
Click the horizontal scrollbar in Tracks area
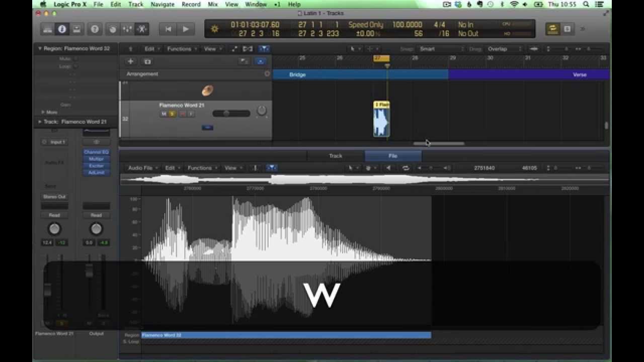[x=439, y=143]
